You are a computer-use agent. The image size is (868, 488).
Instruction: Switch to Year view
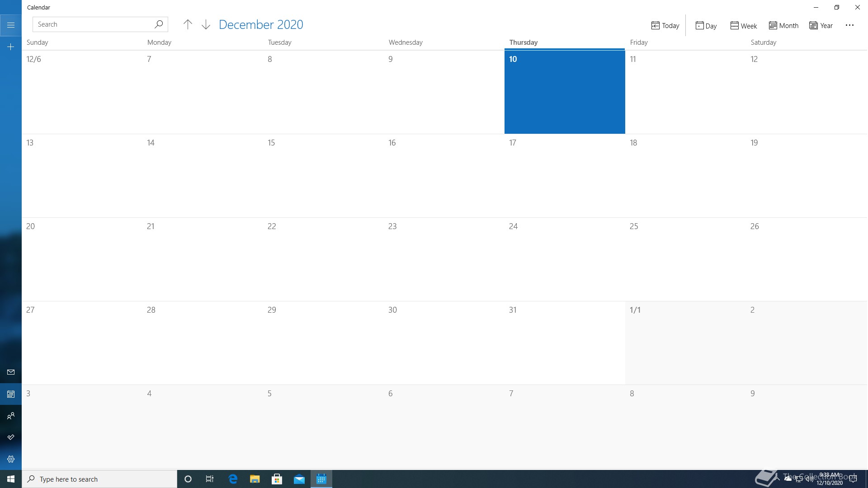click(x=821, y=25)
